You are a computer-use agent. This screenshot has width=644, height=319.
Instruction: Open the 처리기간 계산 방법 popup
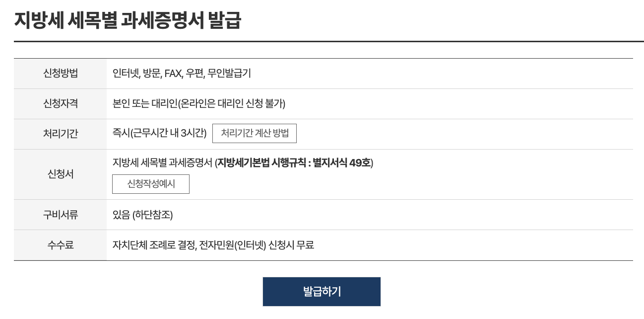point(254,133)
